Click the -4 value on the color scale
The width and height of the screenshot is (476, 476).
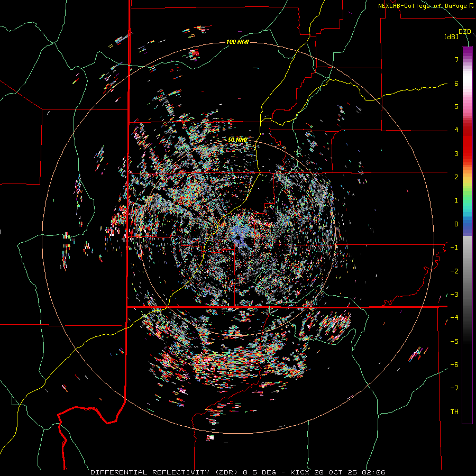(454, 317)
